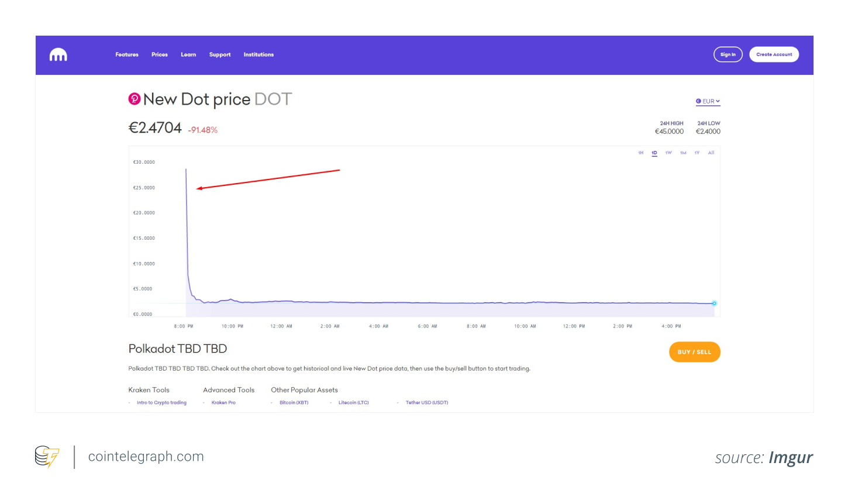Open the Bitcoin (XBT) link
The width and height of the screenshot is (848, 504).
(294, 403)
